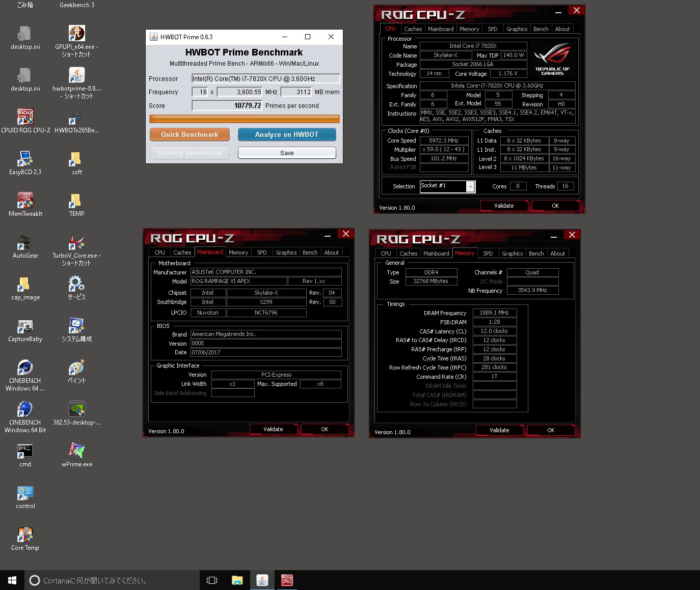700x590 pixels.
Task: Open the SPD tab in the Mainboard window
Action: [x=261, y=252]
